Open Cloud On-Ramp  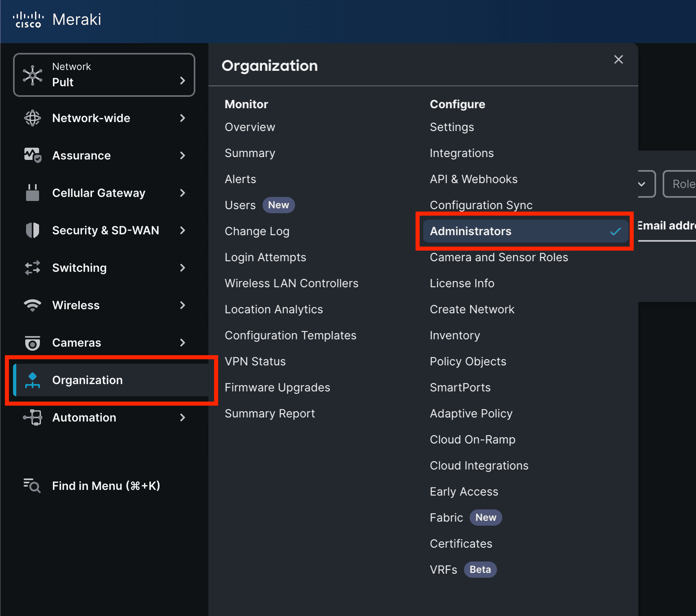point(473,439)
